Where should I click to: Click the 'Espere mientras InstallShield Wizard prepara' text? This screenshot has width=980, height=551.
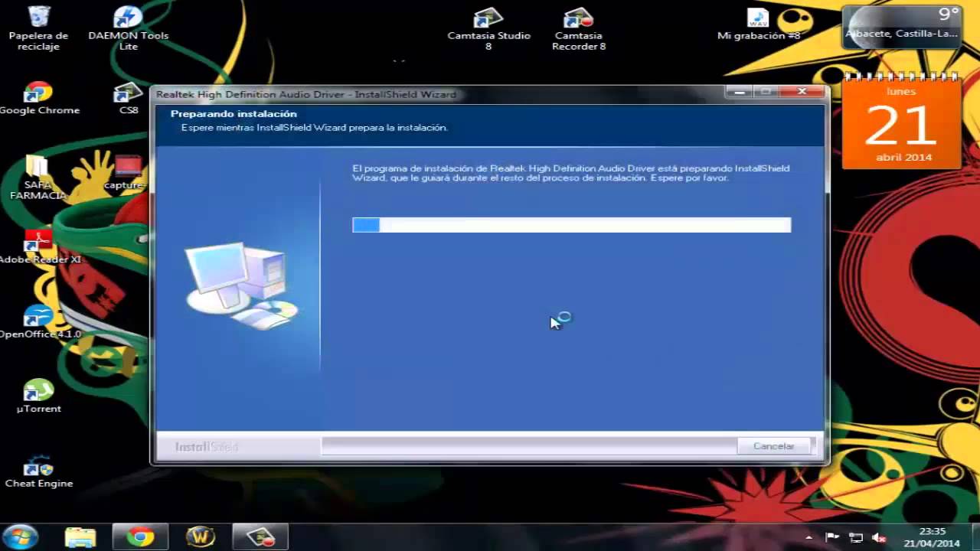[314, 128]
